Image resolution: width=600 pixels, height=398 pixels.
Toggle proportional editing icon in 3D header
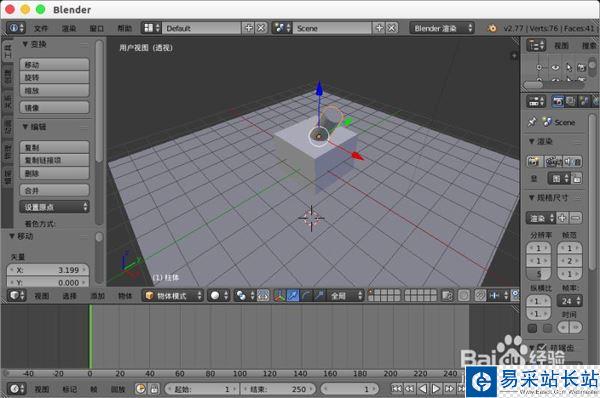(464, 295)
